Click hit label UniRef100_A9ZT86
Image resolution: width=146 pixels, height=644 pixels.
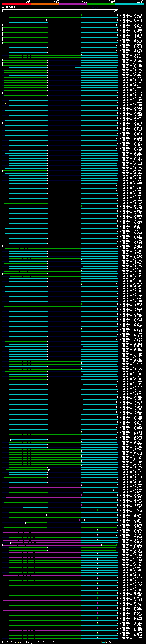pyautogui.click(x=131, y=35)
